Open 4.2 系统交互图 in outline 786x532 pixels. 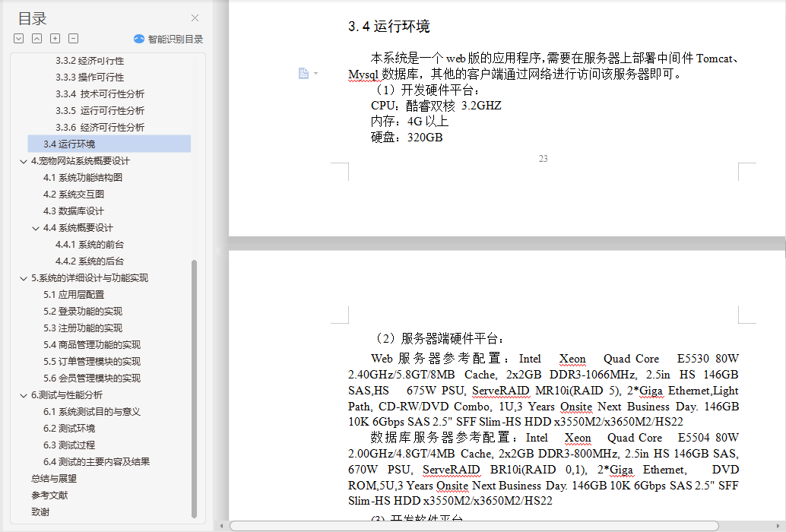point(74,195)
